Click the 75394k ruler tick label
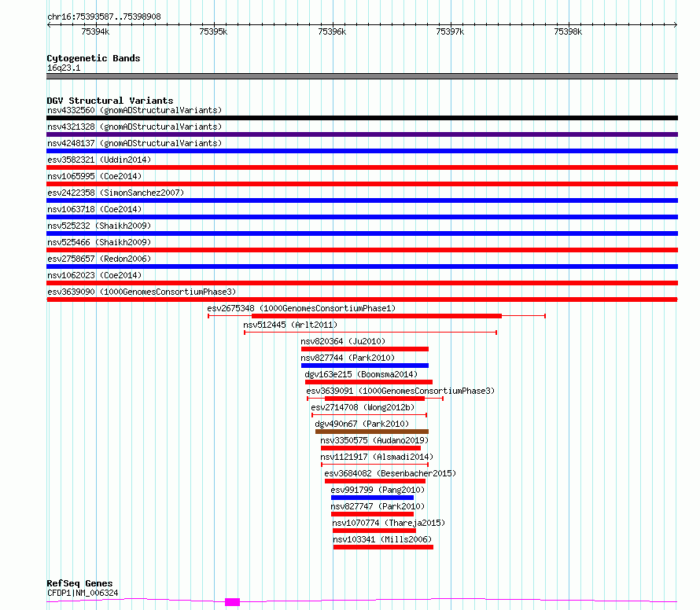 point(95,31)
